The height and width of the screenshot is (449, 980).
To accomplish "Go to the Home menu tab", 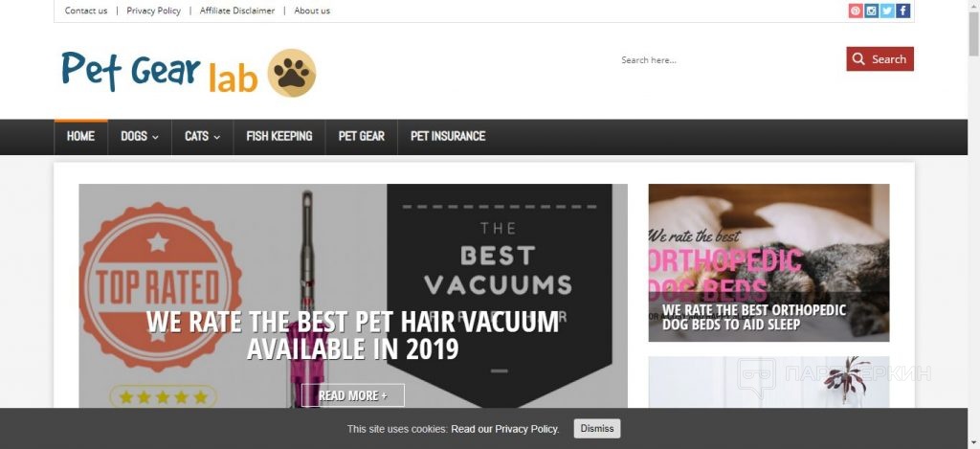I will tap(80, 136).
